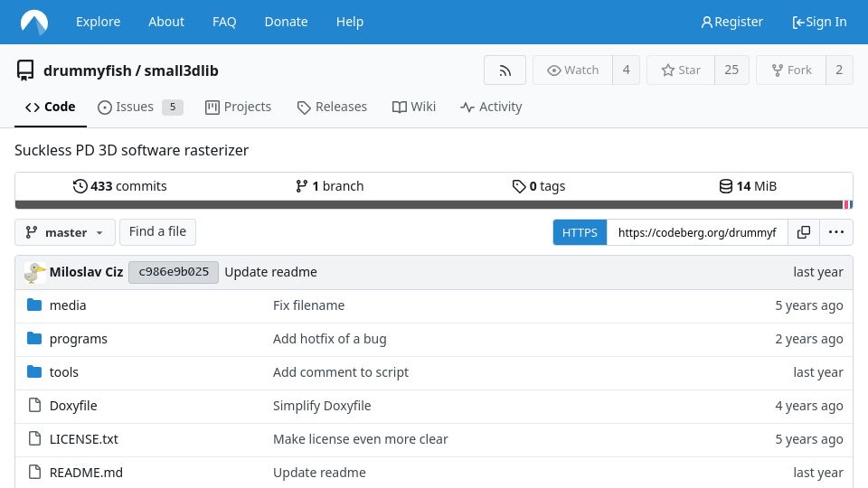Screen dimensions: 868x488
Task: Click the LICENSE.txt file icon
Action: click(x=34, y=439)
